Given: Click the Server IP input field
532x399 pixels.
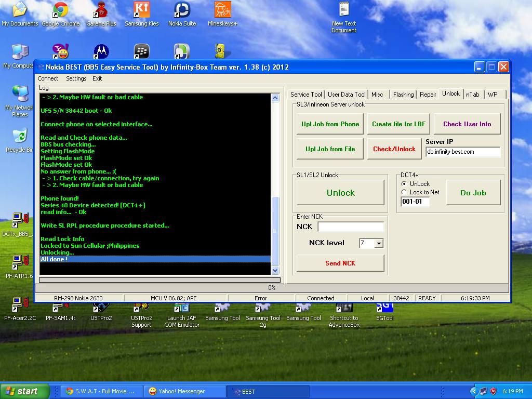Looking at the screenshot, I should tap(462, 152).
